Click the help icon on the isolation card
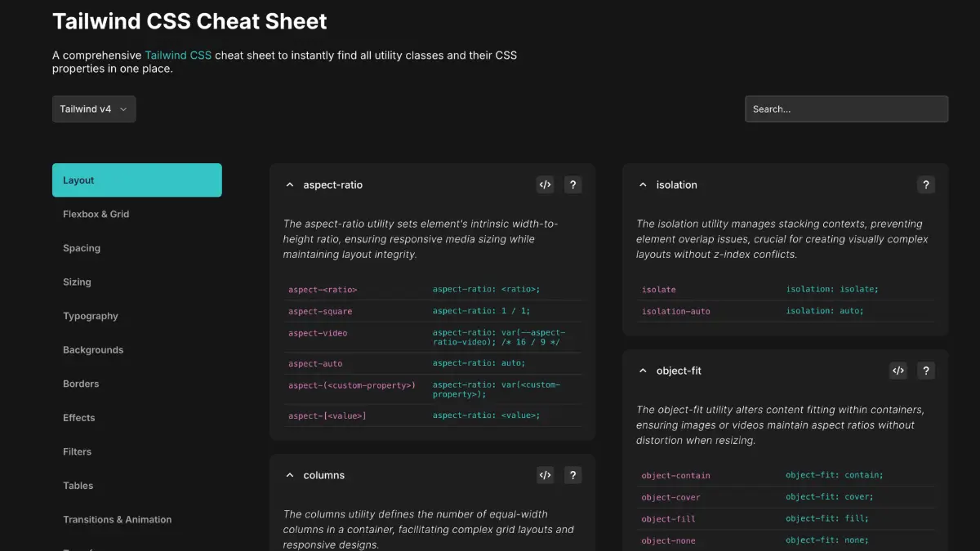Image resolution: width=980 pixels, height=551 pixels. tap(925, 184)
